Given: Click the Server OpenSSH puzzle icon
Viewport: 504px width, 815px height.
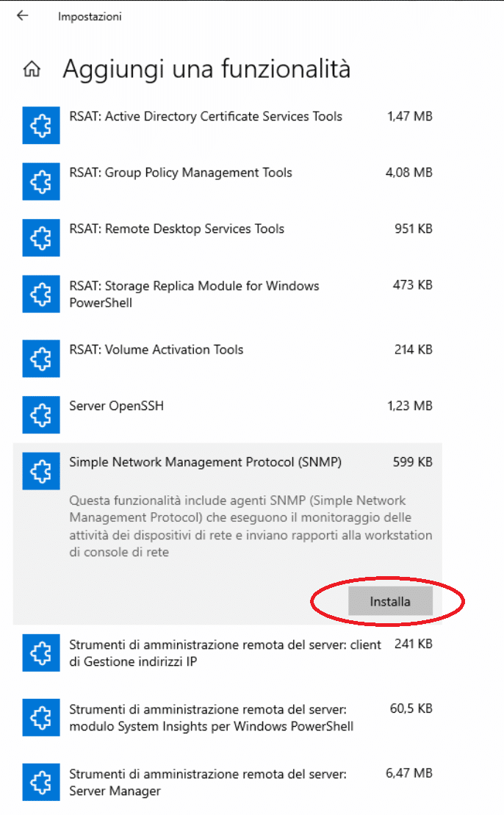Looking at the screenshot, I should coord(41,414).
